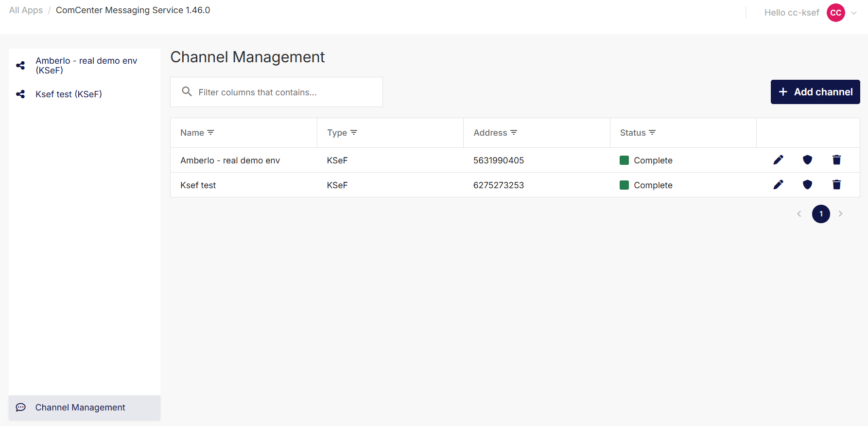The height and width of the screenshot is (426, 868).
Task: Open All Apps breadcrumb link
Action: [x=26, y=10]
